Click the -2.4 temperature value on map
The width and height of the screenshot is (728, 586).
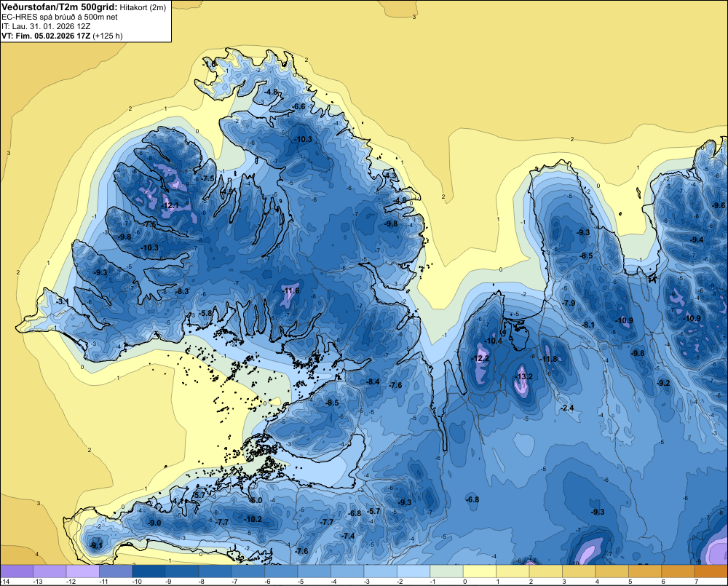tap(567, 408)
